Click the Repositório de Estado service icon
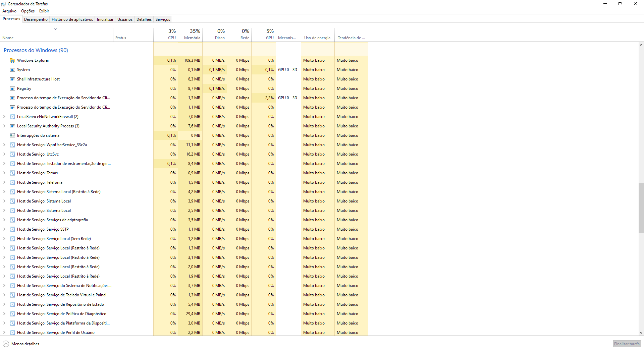Screen dimensions: 644x352 tap(12, 304)
